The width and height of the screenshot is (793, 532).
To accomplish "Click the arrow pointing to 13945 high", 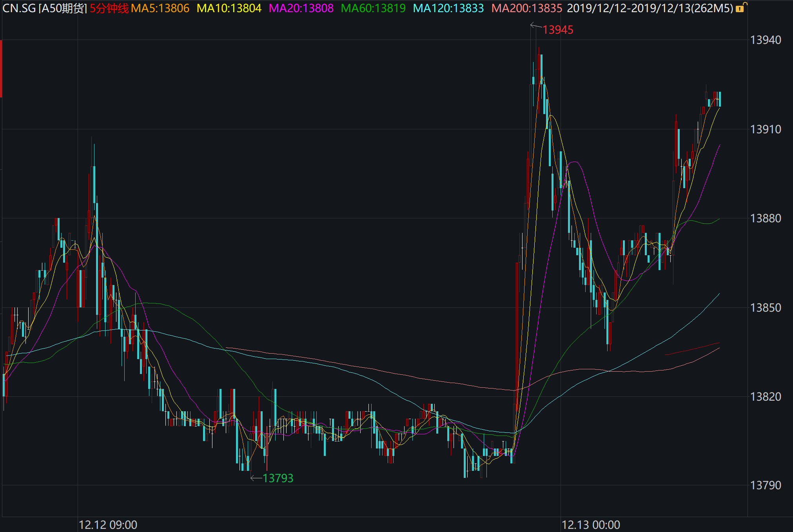I will (x=535, y=26).
